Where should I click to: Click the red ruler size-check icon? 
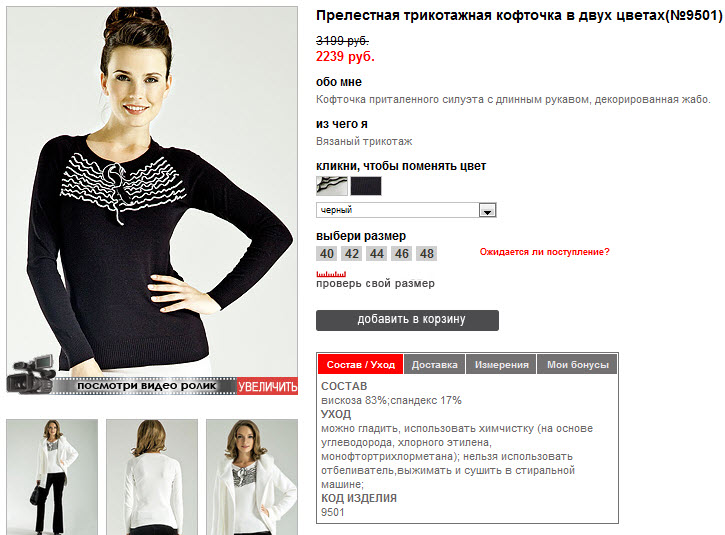(x=331, y=274)
